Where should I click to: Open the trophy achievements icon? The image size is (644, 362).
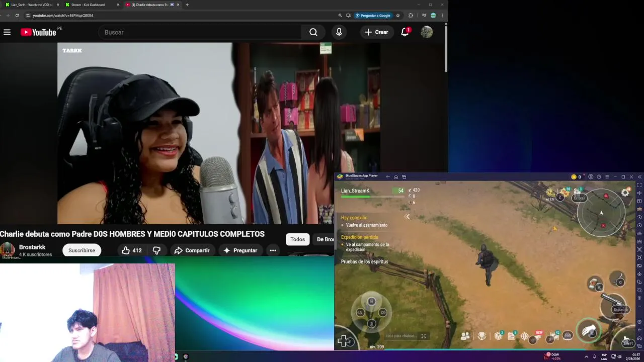tap(481, 336)
